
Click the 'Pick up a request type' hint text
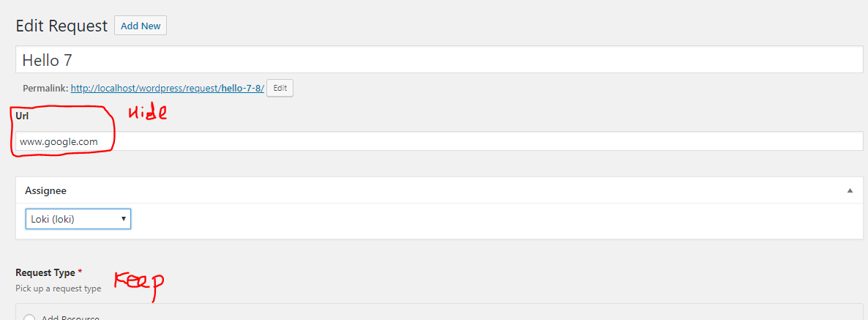point(59,289)
